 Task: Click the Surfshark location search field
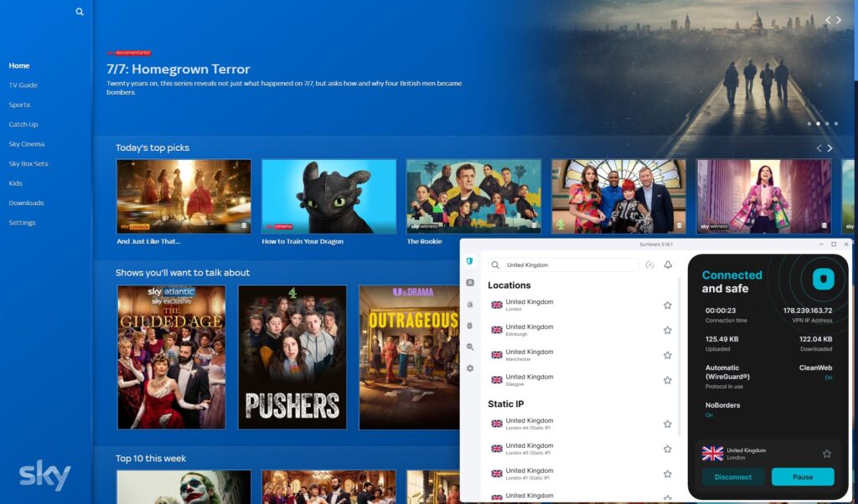(564, 265)
